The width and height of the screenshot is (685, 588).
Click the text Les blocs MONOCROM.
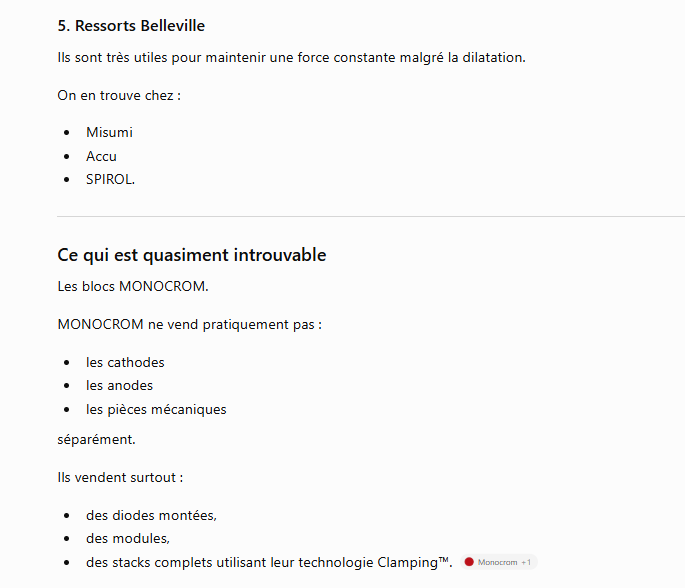tap(133, 287)
